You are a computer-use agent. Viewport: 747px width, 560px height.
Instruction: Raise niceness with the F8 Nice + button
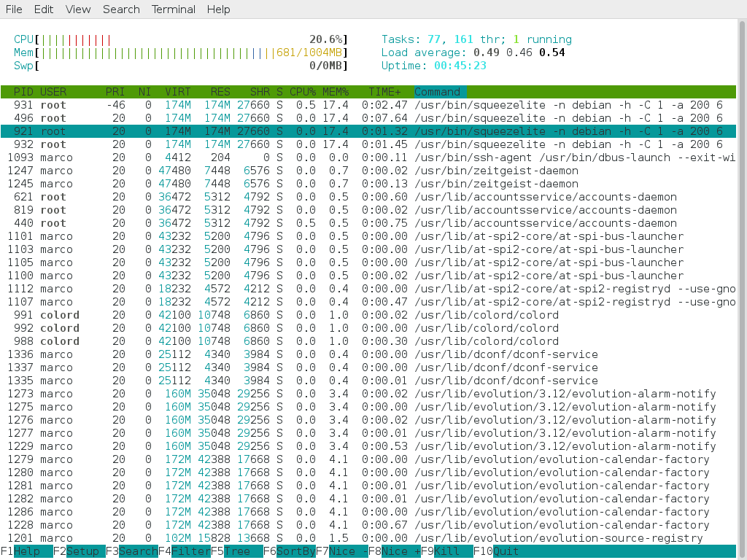tap(395, 551)
